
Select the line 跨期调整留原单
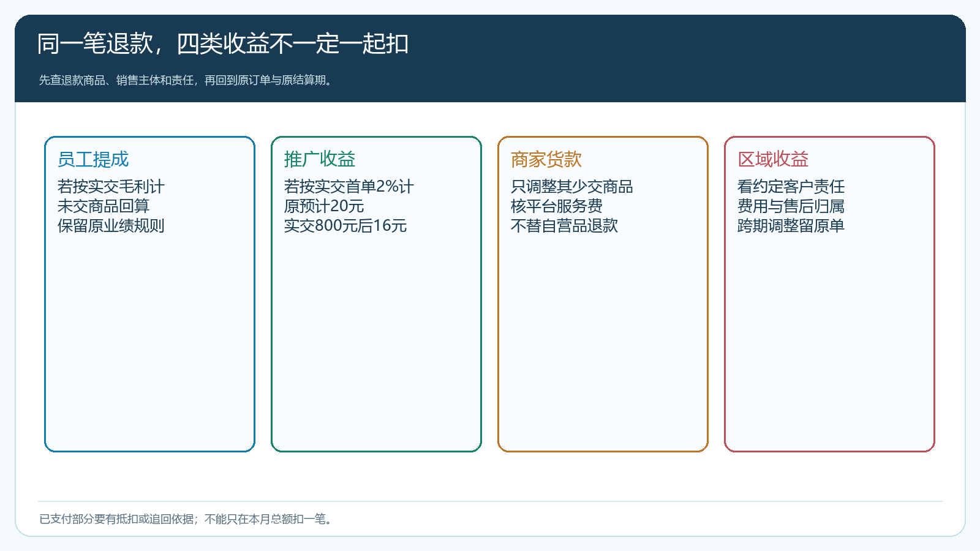click(791, 225)
